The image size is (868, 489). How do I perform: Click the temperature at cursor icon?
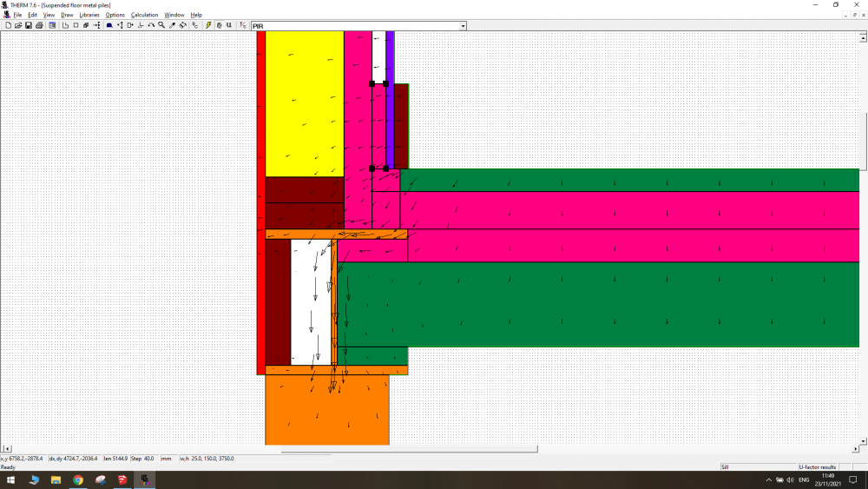(242, 25)
